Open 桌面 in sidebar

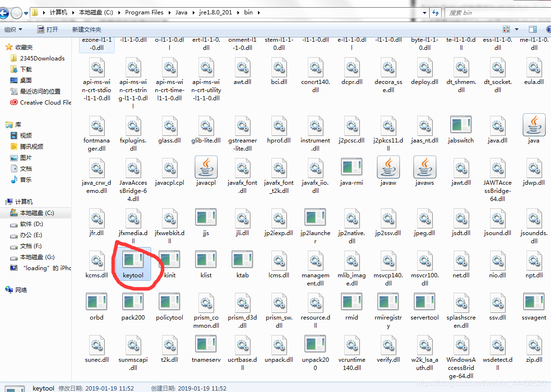[x=25, y=81]
